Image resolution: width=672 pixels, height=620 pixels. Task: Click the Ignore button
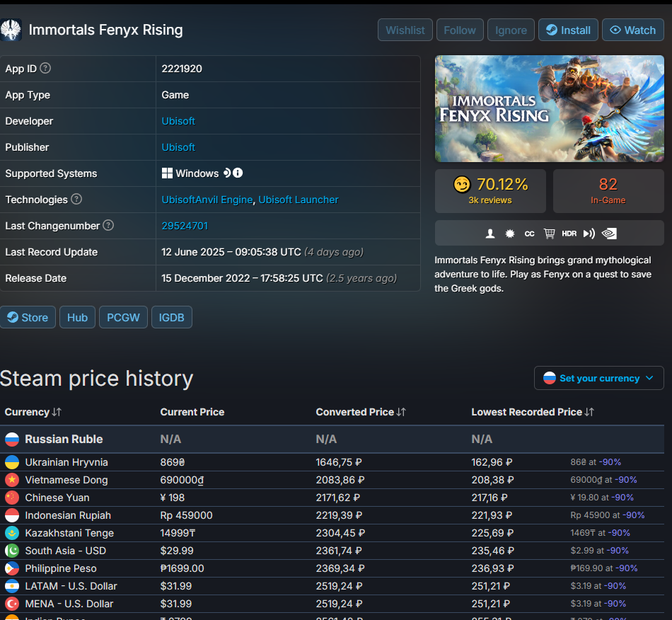click(511, 30)
